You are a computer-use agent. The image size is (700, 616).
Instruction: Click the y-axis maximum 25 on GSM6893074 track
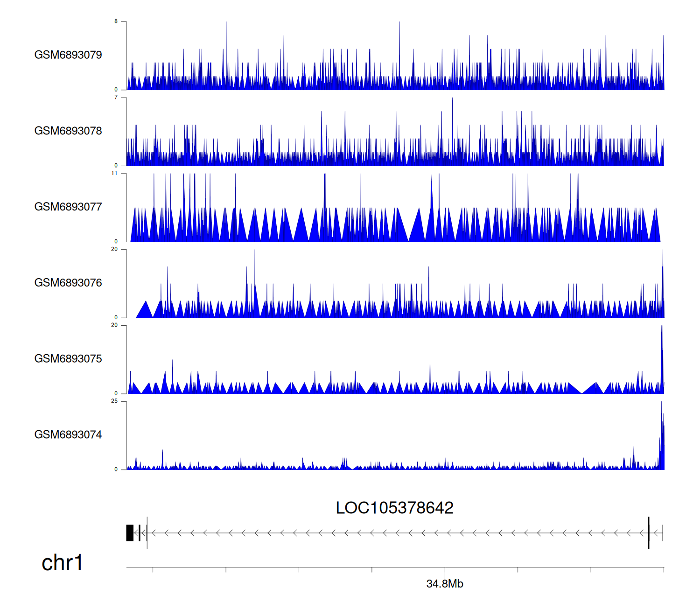114,401
